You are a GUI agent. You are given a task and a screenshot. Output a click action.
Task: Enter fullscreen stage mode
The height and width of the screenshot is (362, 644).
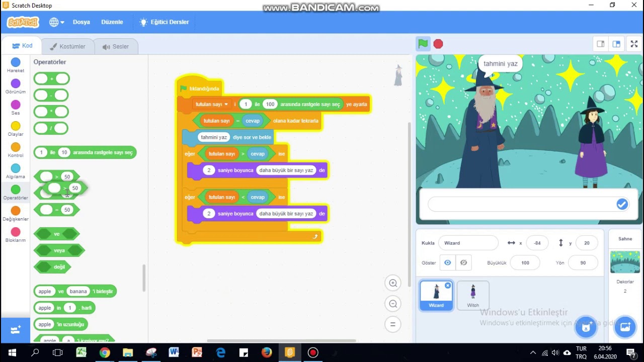point(634,44)
